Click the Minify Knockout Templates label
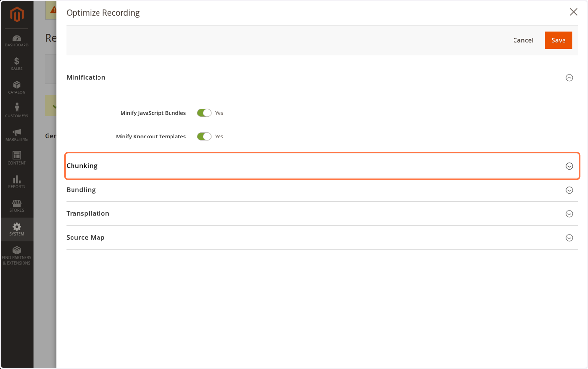Image resolution: width=588 pixels, height=369 pixels. 151,137
